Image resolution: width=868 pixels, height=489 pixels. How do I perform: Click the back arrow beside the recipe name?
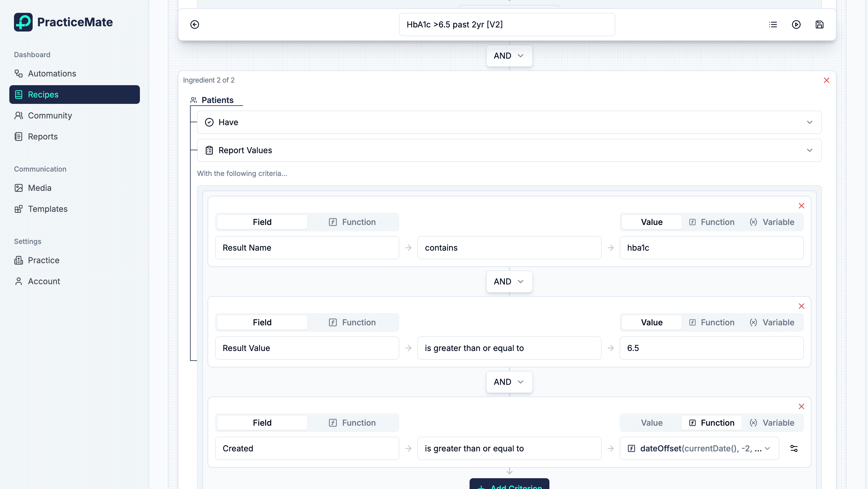click(x=195, y=24)
